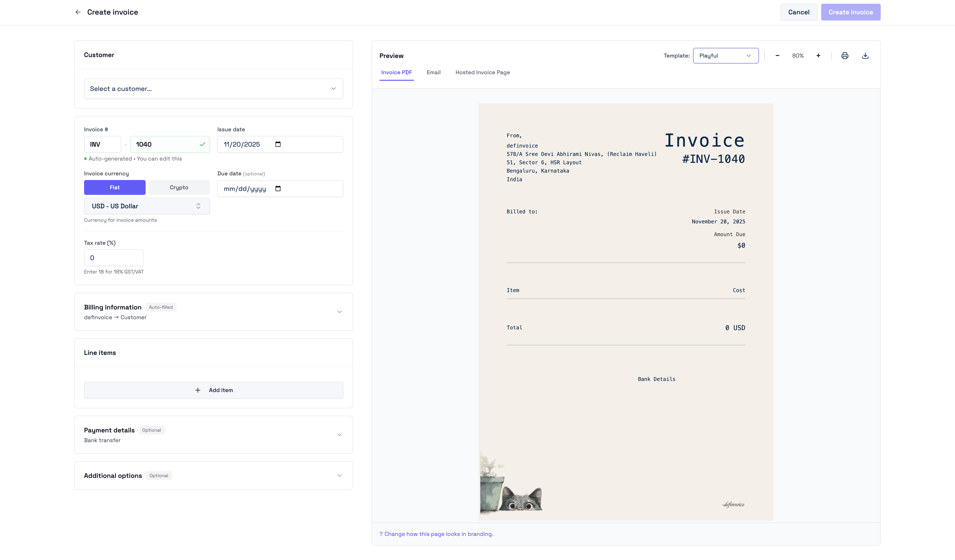Open the USD - US Dollar currency selector
This screenshot has width=955, height=560.
click(147, 206)
